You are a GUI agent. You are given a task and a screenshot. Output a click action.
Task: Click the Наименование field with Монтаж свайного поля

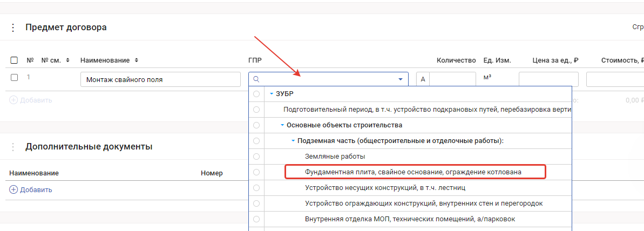coord(160,80)
